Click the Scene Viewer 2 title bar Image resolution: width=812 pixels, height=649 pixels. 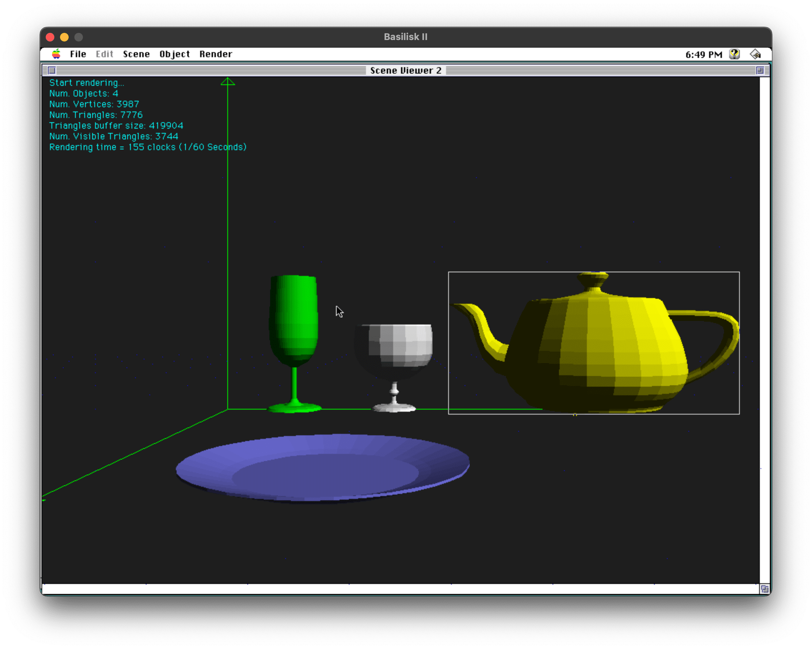pos(406,70)
